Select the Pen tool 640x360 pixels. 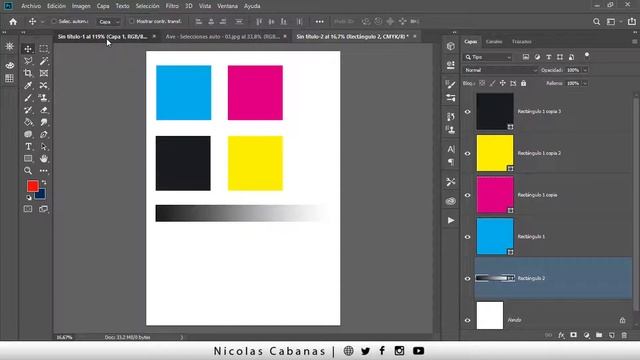coord(44,134)
